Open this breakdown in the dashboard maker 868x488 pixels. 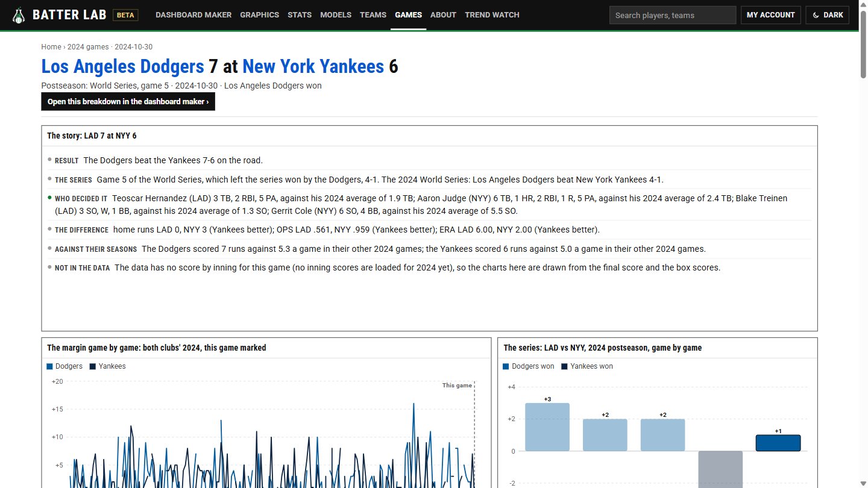click(x=128, y=102)
